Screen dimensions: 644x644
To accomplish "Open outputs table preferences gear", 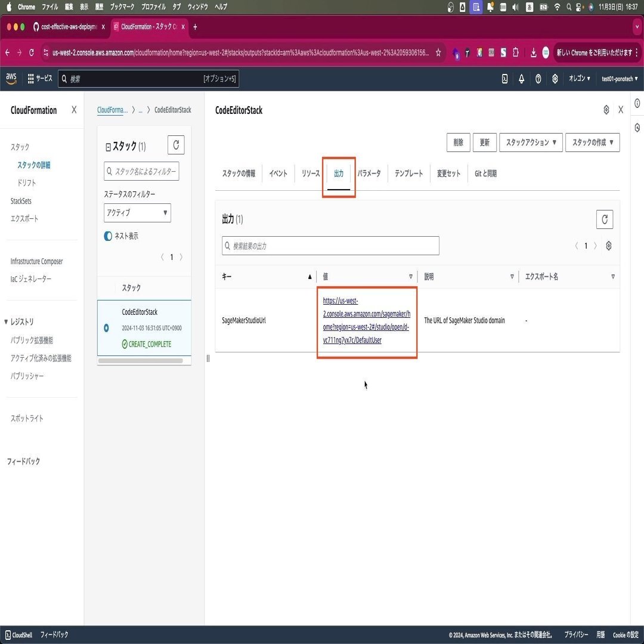I will [x=609, y=246].
